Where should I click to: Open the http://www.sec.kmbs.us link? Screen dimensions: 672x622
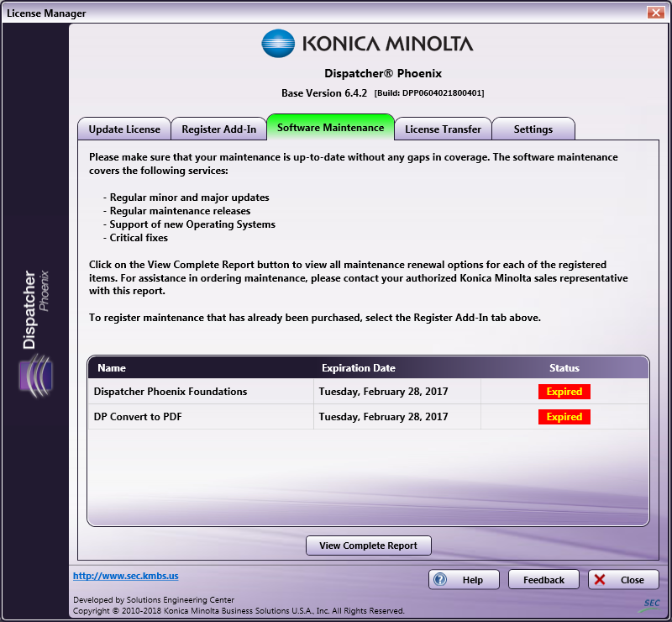(x=125, y=576)
